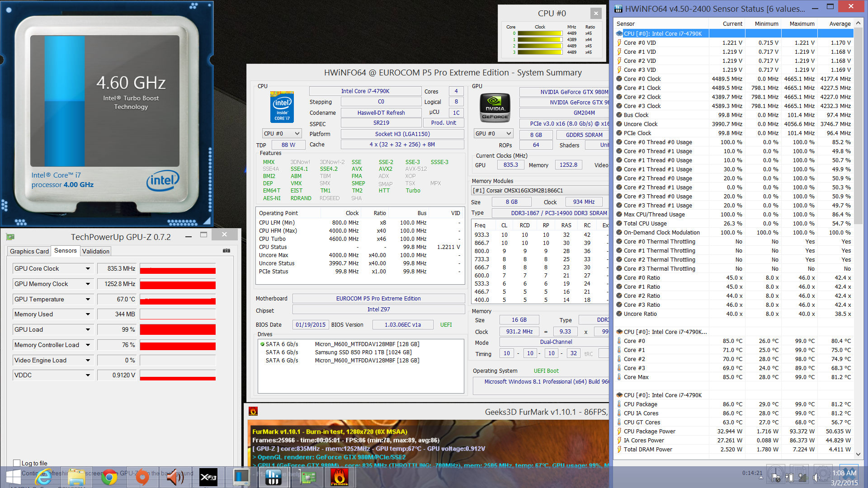Open network tray icon

point(803,478)
